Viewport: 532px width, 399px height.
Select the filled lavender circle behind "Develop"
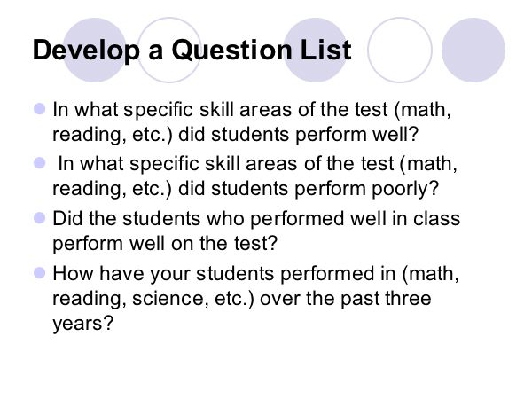click(x=95, y=50)
